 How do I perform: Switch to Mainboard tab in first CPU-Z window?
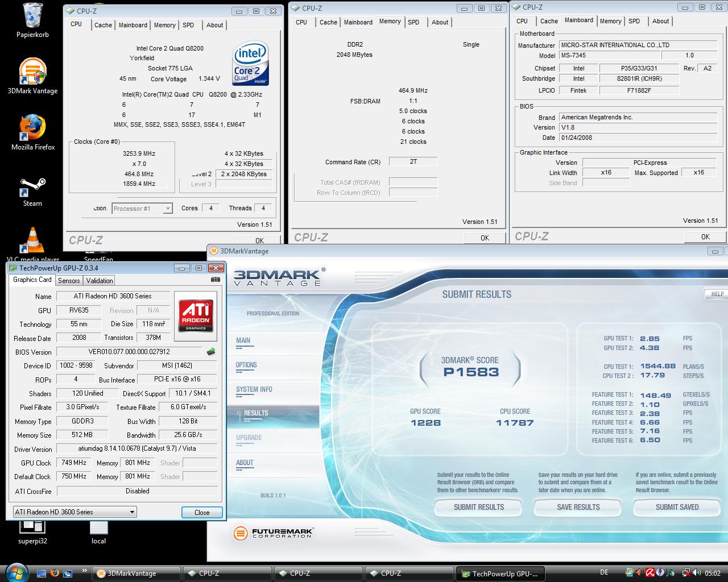(133, 25)
